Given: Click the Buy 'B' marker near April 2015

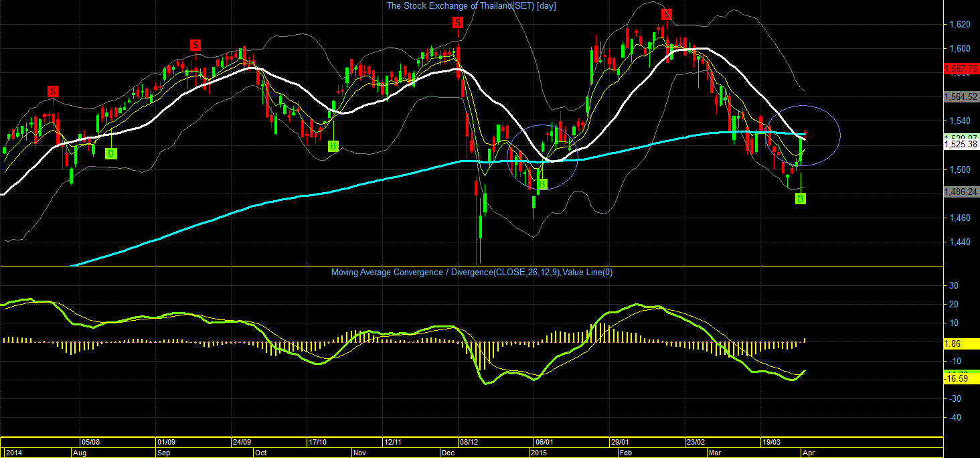Looking at the screenshot, I should [x=800, y=198].
